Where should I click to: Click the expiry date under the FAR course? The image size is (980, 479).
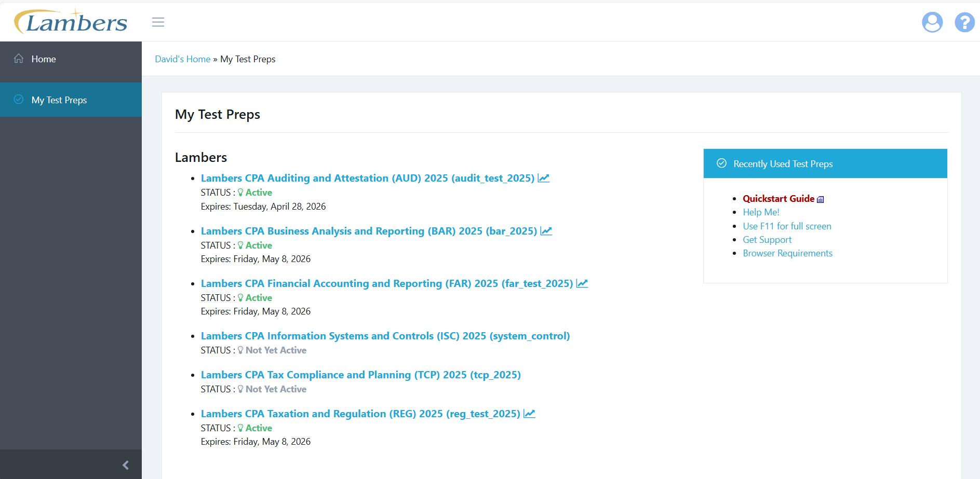point(256,311)
